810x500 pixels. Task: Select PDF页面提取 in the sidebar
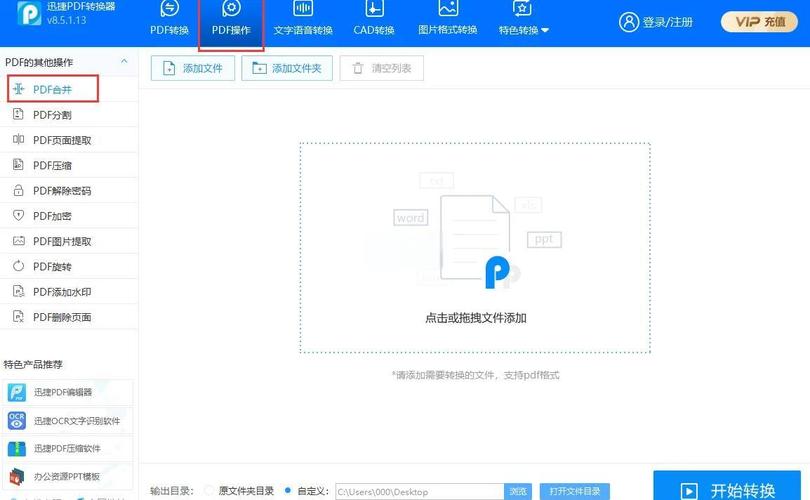coord(69,140)
